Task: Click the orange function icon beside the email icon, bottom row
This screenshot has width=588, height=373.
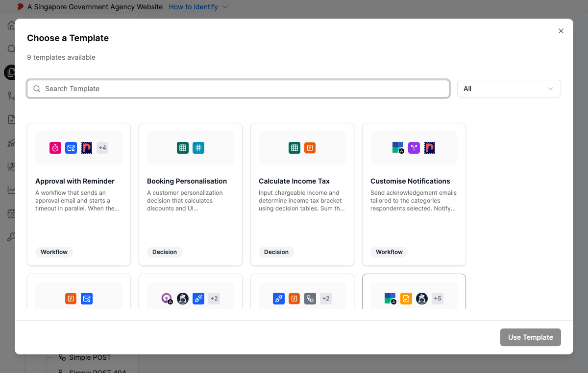Action: click(x=71, y=299)
